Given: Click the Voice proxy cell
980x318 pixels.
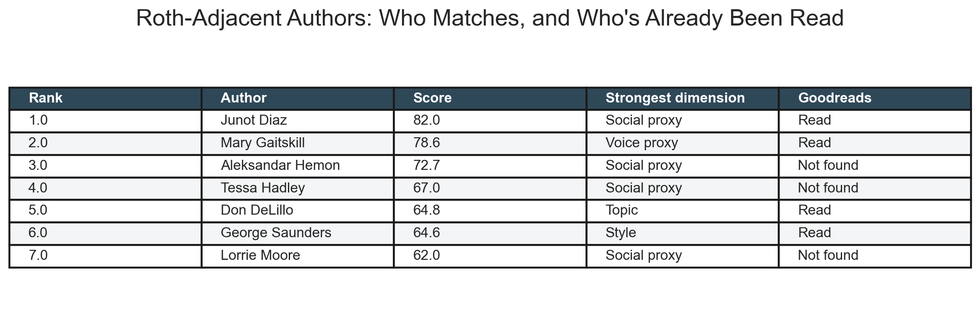Looking at the screenshot, I should pos(641,143).
